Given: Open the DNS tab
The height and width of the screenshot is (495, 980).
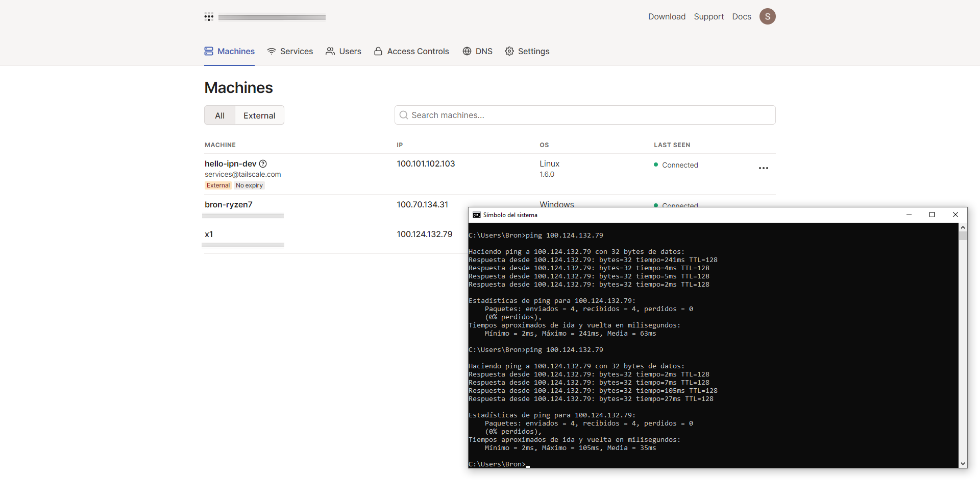Looking at the screenshot, I should click(477, 51).
